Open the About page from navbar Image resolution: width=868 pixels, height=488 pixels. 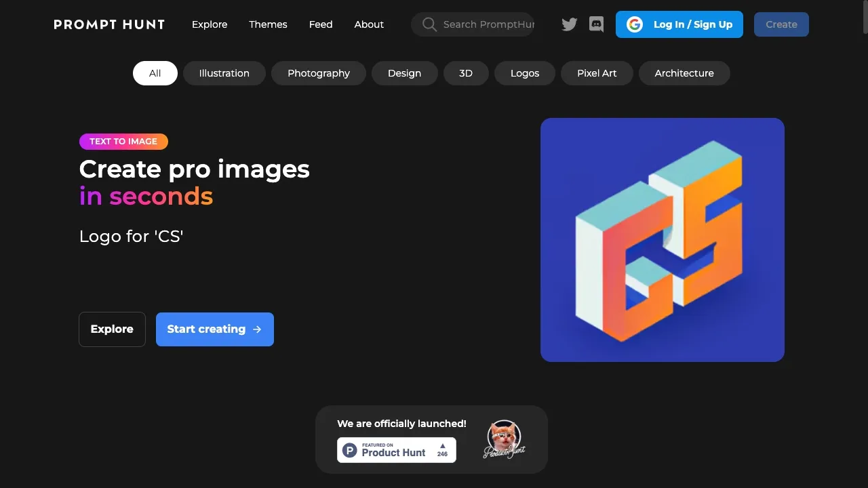pos(368,24)
